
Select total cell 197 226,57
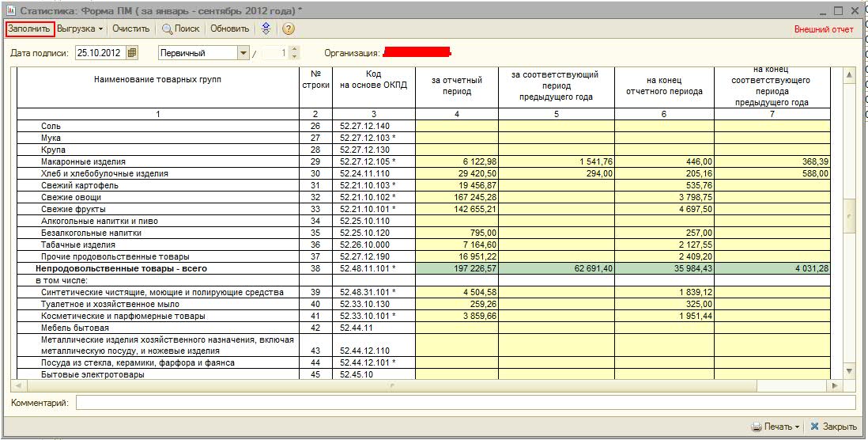point(457,268)
